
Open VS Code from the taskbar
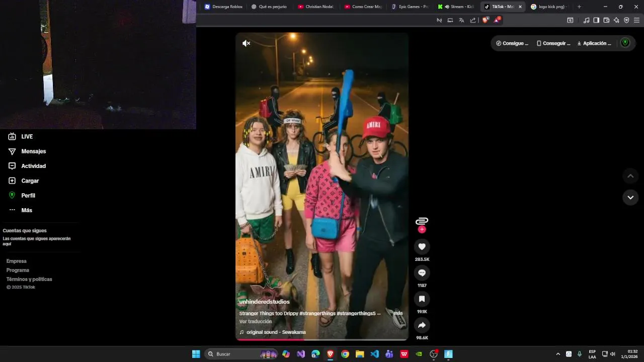(x=374, y=354)
